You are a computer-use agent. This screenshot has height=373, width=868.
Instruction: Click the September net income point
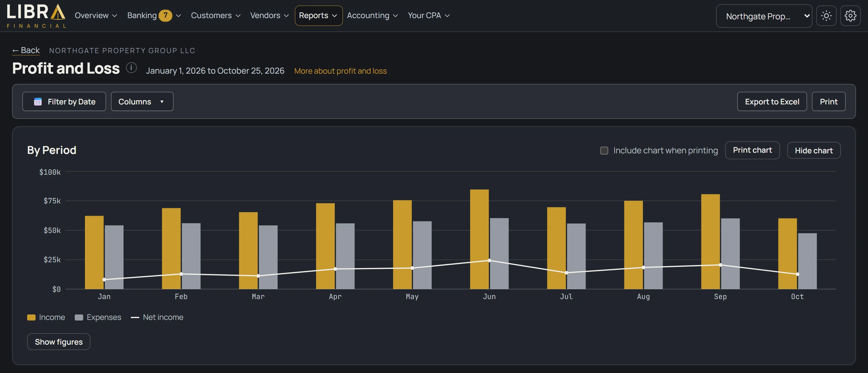point(720,265)
